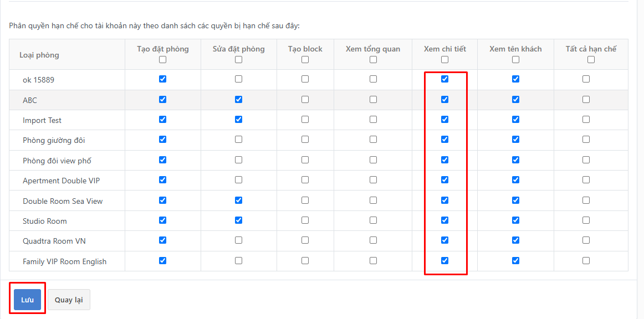Uncheck Xem chi tiết for Phòng đôi view phố
The width and height of the screenshot is (644, 319).
445,159
